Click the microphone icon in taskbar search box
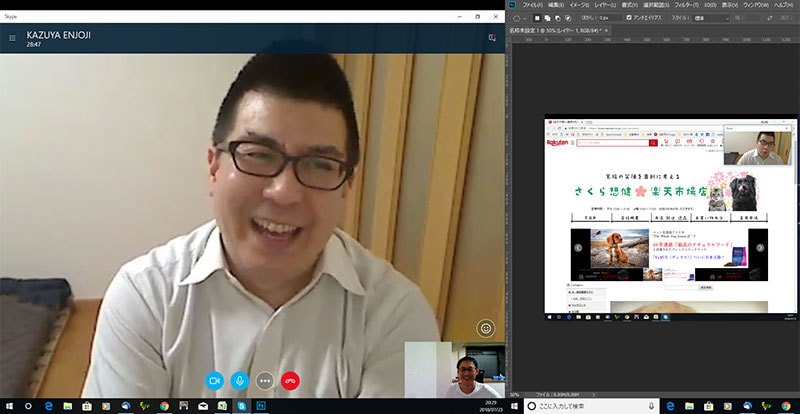The image size is (800, 414). pyautogui.click(x=652, y=406)
